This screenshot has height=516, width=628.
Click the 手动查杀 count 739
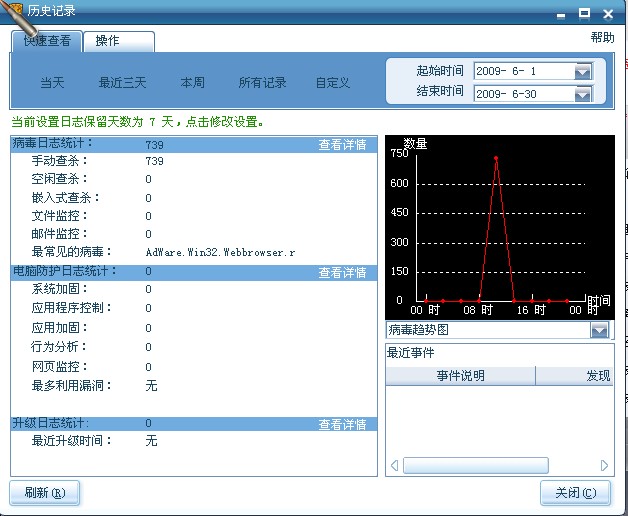point(155,161)
